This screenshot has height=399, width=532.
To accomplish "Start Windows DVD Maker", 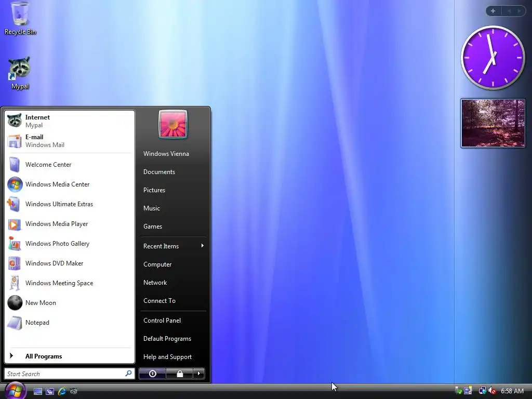I will coord(70,263).
